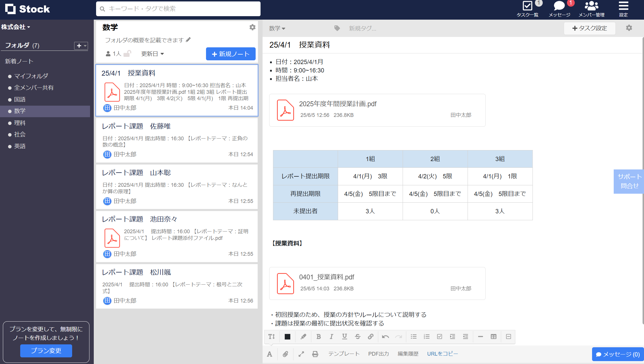Toggle the checklist formatting icon
Screen dimensions: 644x364
(439, 337)
